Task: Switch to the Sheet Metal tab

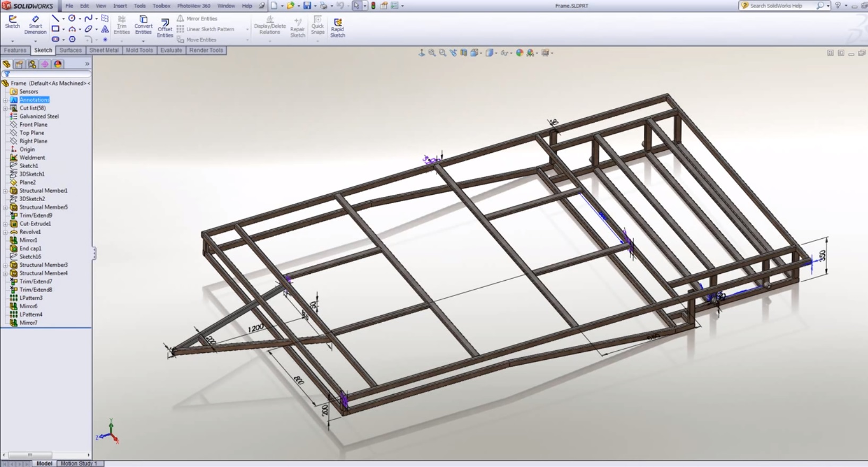Action: [104, 50]
